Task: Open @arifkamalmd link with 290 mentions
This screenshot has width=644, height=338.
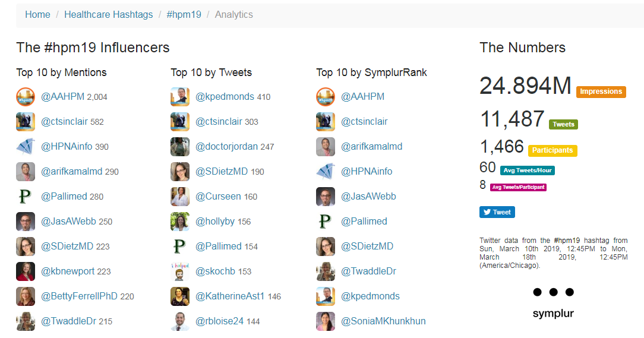Action: [71, 171]
